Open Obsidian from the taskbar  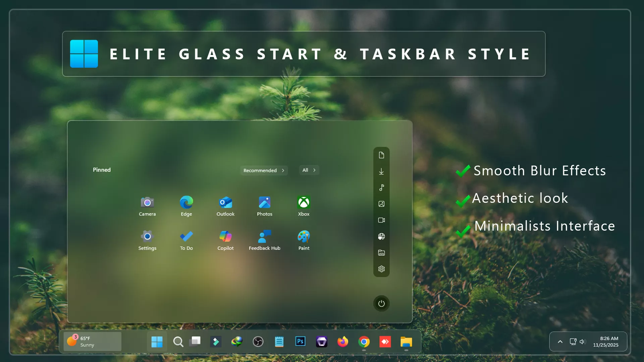[x=321, y=342]
